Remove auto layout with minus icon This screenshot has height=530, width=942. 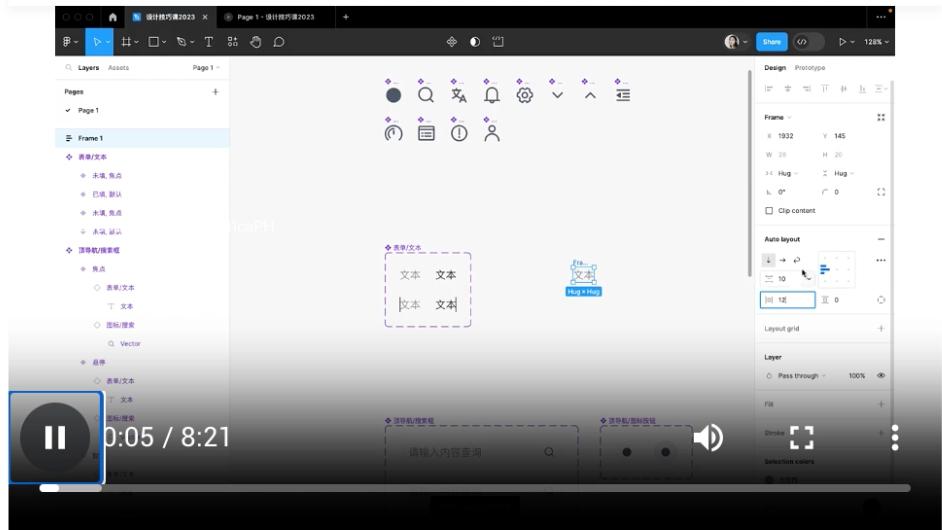pos(881,239)
